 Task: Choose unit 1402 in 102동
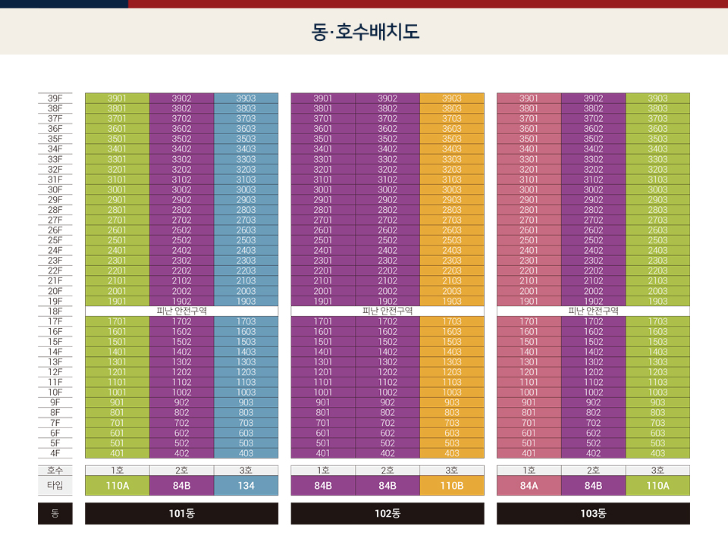[x=388, y=352]
